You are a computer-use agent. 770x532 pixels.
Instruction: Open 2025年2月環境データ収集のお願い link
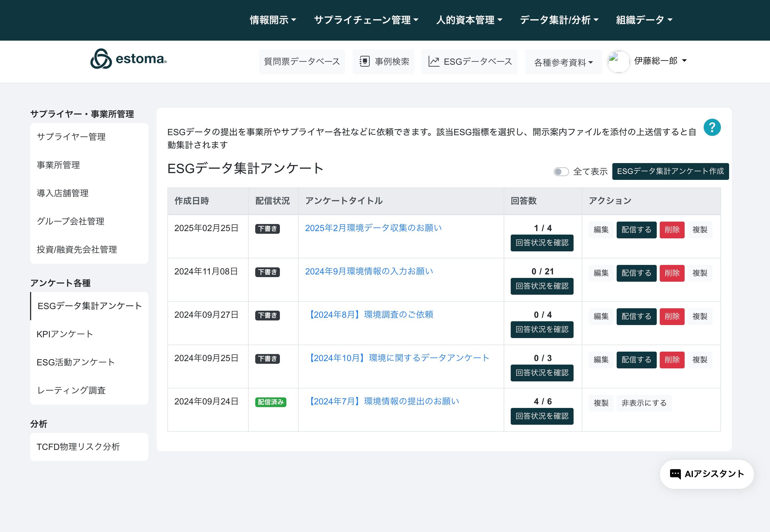click(373, 228)
